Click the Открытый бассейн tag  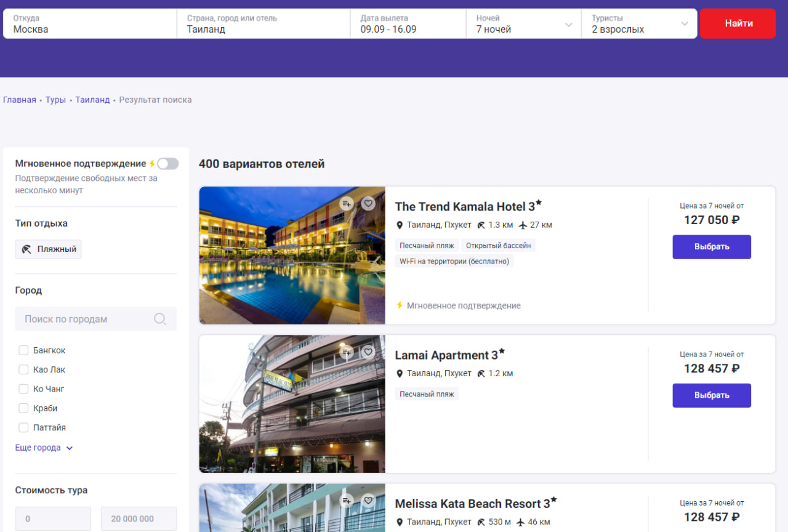pyautogui.click(x=498, y=246)
